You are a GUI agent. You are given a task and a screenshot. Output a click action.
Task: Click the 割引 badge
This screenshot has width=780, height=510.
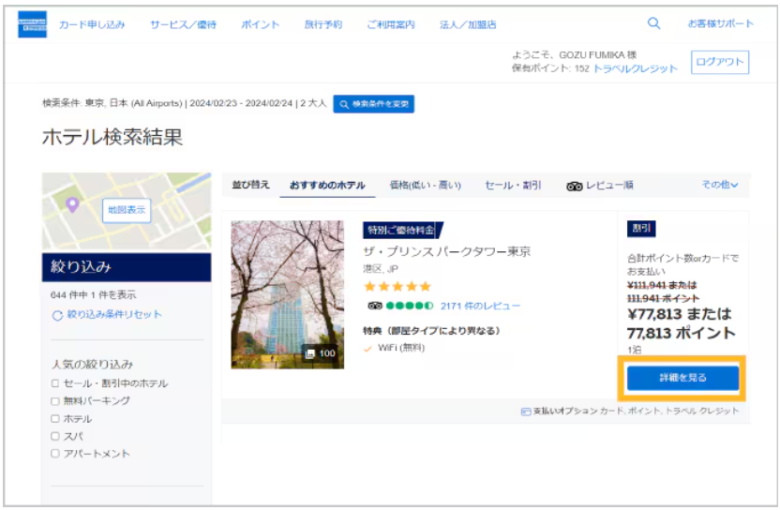[641, 228]
